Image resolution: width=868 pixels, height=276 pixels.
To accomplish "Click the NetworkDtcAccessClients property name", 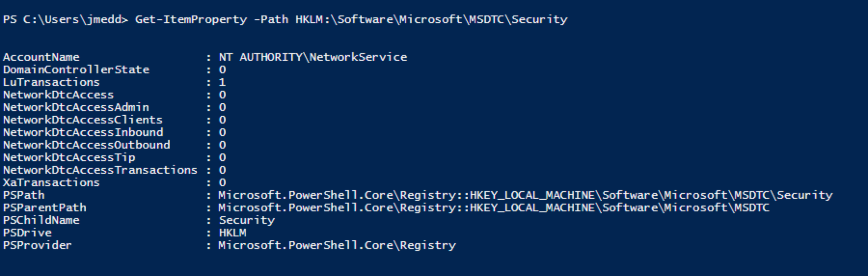I will [x=83, y=120].
